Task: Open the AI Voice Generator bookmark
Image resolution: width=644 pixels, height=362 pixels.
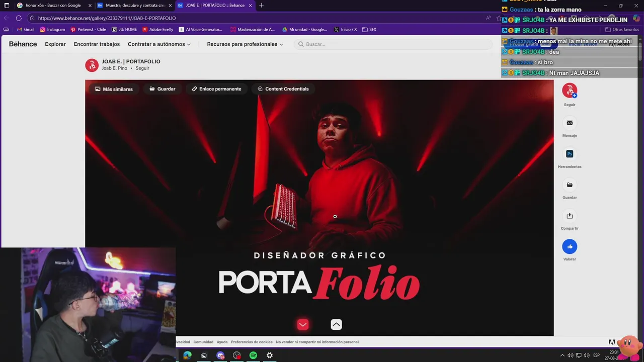Action: click(x=201, y=30)
